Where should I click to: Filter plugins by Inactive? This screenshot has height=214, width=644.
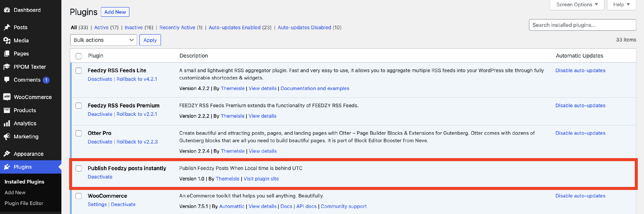pos(134,28)
